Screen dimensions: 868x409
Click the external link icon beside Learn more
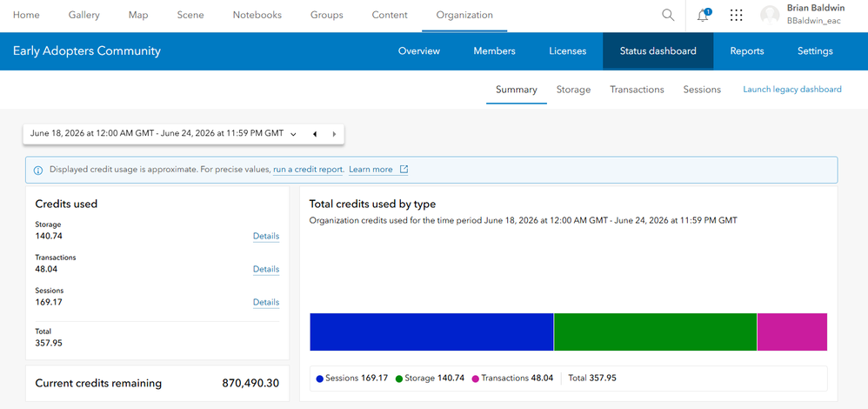[x=404, y=170]
